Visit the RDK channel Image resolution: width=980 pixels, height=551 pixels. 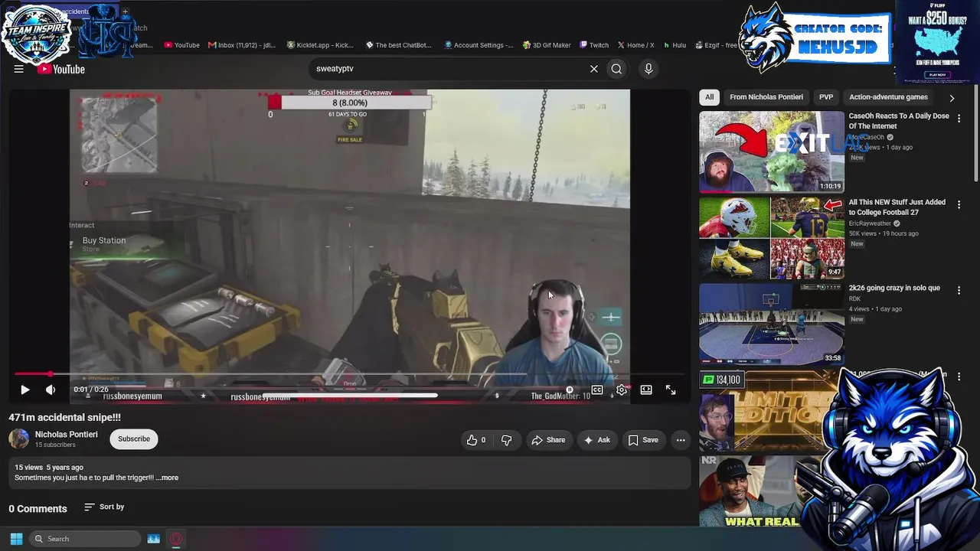pos(854,299)
